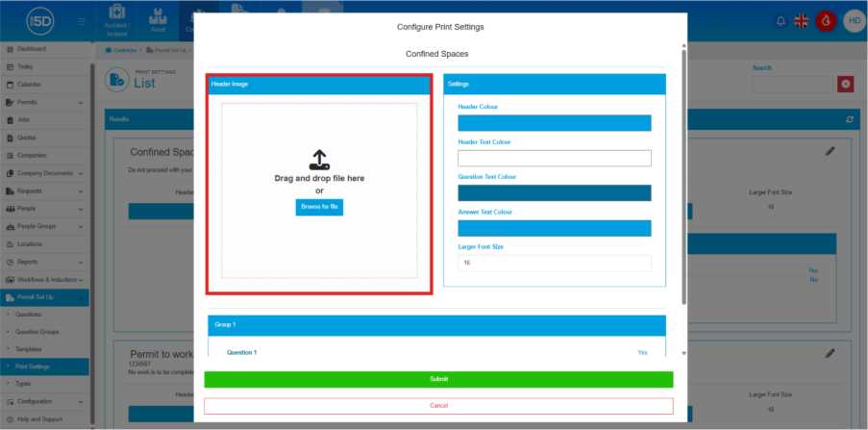The height and width of the screenshot is (430, 868).
Task: Open the Asset module icon
Action: [158, 21]
